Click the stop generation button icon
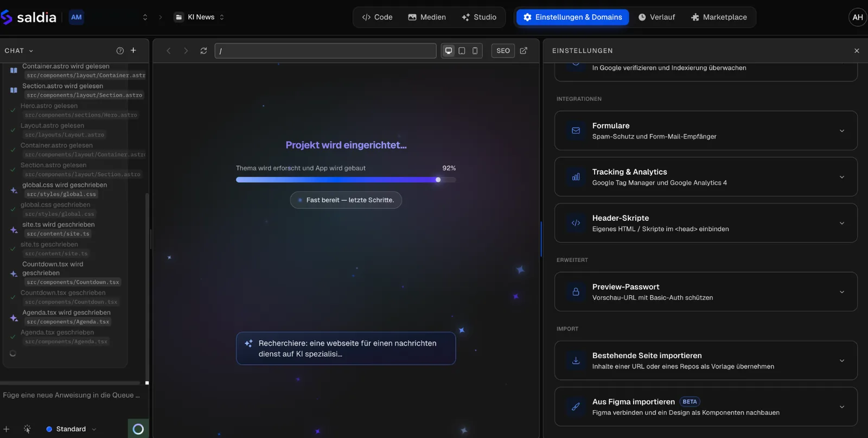 click(x=138, y=429)
